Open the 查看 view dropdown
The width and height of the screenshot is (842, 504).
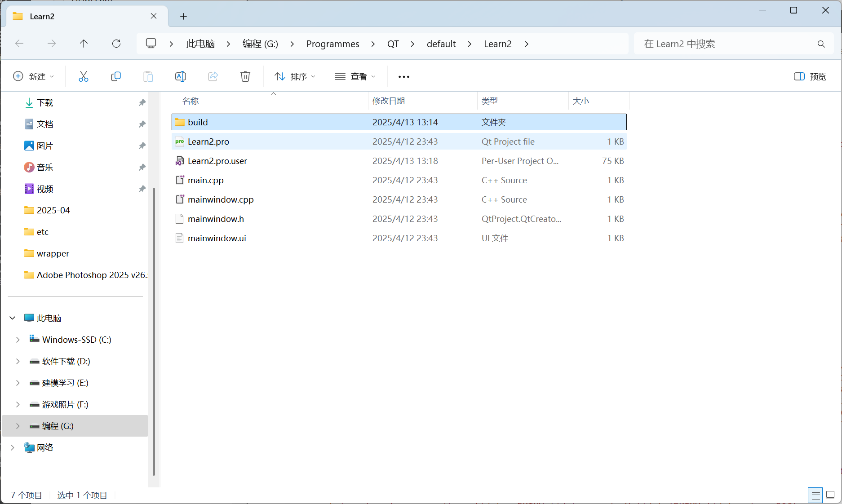click(355, 76)
